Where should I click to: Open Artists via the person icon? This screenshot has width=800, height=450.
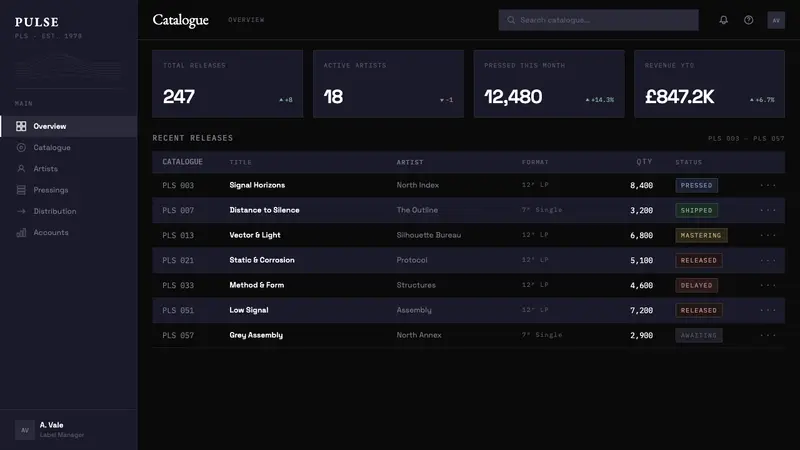click(21, 168)
